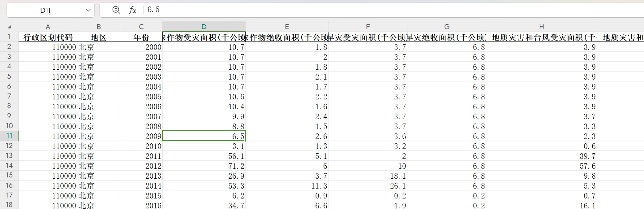
Task: Select column A header
Action: click(x=48, y=27)
